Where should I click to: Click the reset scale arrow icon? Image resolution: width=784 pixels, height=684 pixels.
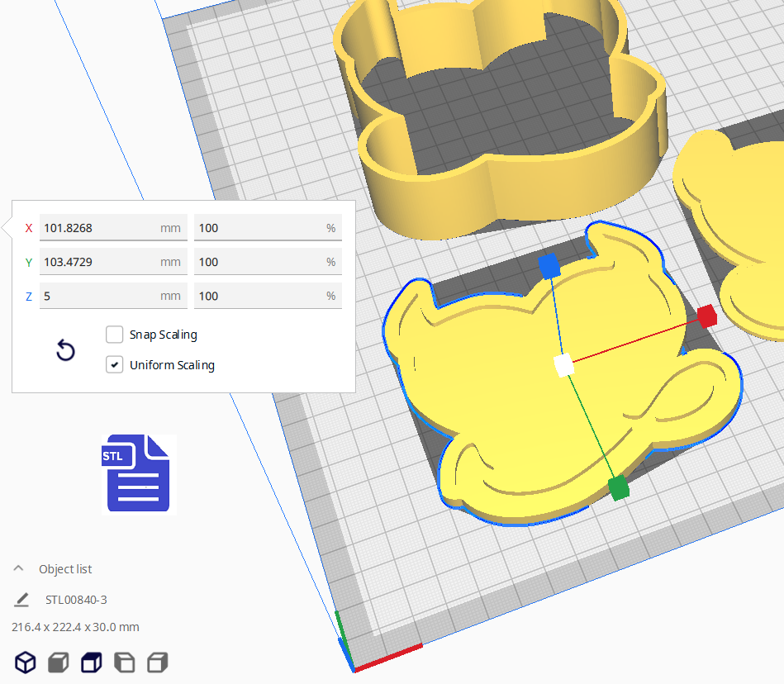click(x=65, y=350)
